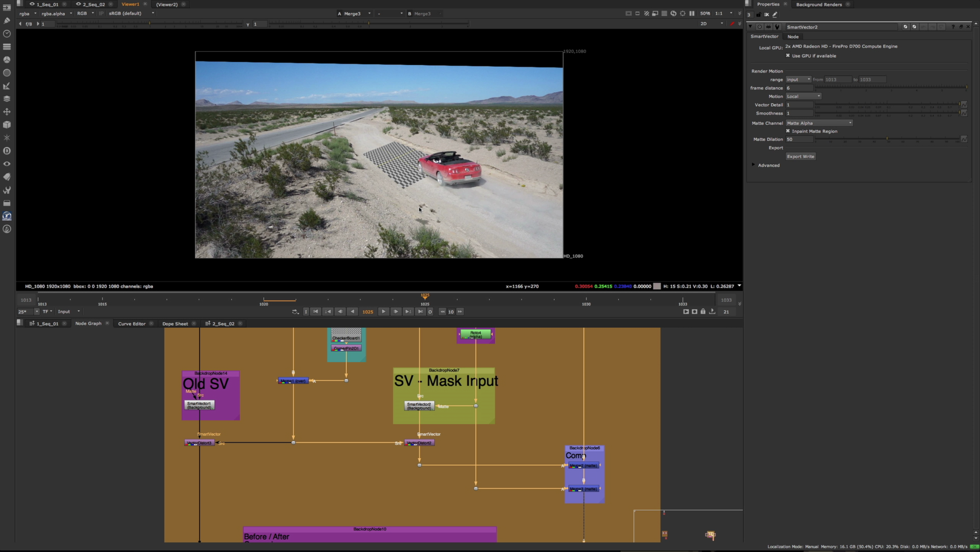Disable the Inpaint Matte Region checkbox
The width and height of the screenshot is (980, 552).
pyautogui.click(x=788, y=131)
